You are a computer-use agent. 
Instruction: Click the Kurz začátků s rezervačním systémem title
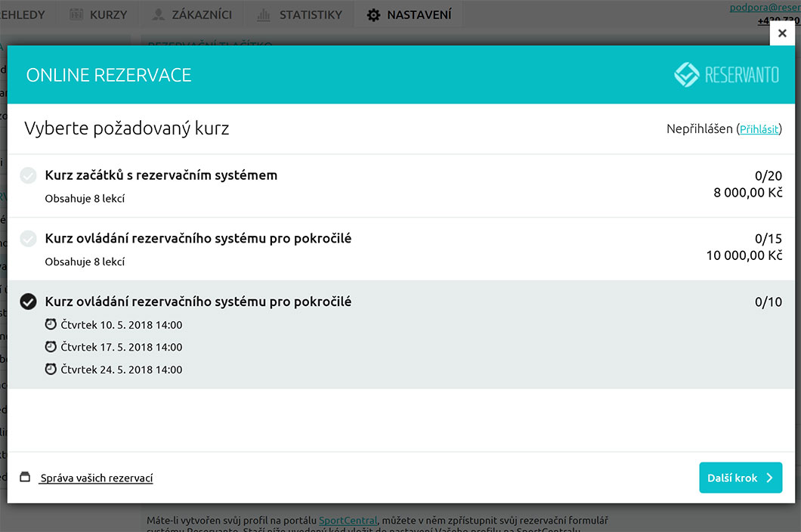161,175
